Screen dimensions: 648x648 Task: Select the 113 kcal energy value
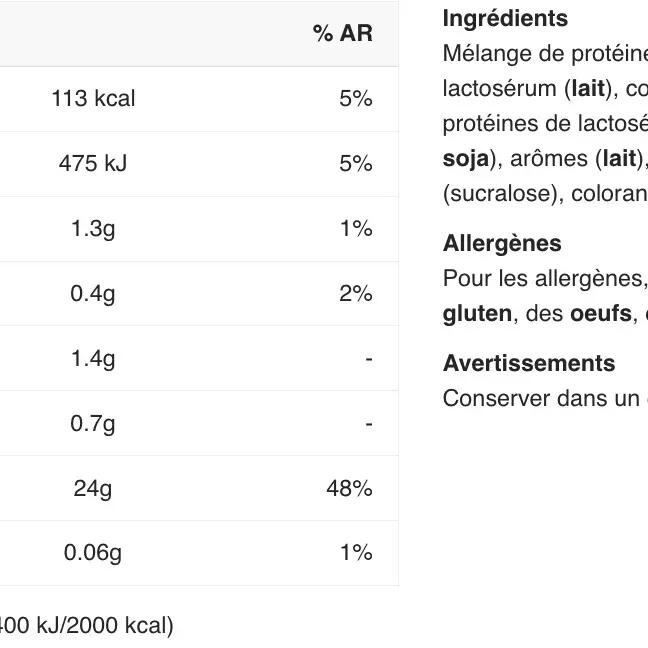(x=93, y=99)
